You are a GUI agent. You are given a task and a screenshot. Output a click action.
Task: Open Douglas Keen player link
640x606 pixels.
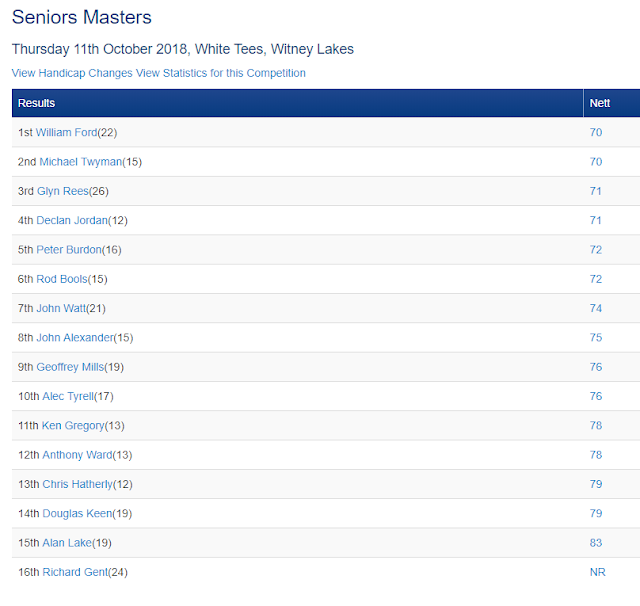click(77, 514)
